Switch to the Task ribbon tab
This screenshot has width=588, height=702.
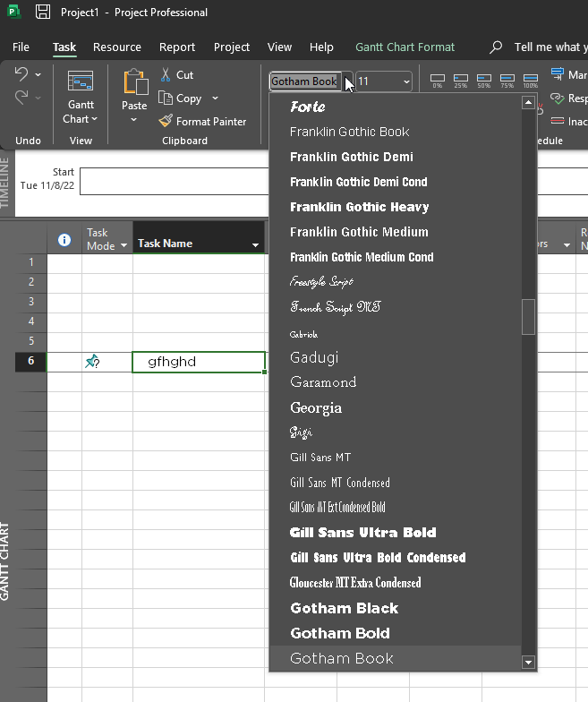(x=64, y=47)
